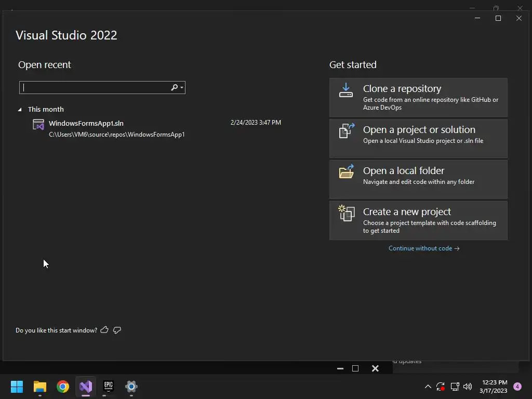Maximize the Visual Studio 2022 start window
Viewport: 532px width, 399px height.
click(x=498, y=18)
